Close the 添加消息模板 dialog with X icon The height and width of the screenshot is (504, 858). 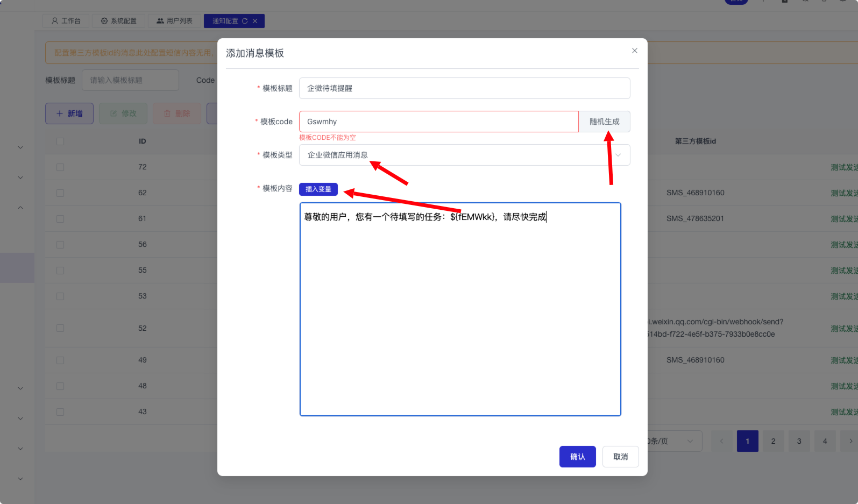pos(635,51)
